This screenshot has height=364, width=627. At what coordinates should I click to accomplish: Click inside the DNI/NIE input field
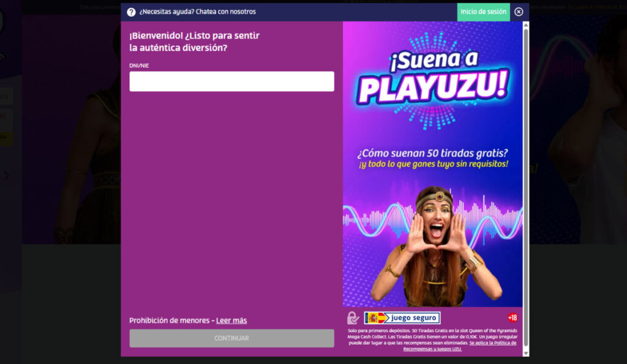click(x=231, y=81)
